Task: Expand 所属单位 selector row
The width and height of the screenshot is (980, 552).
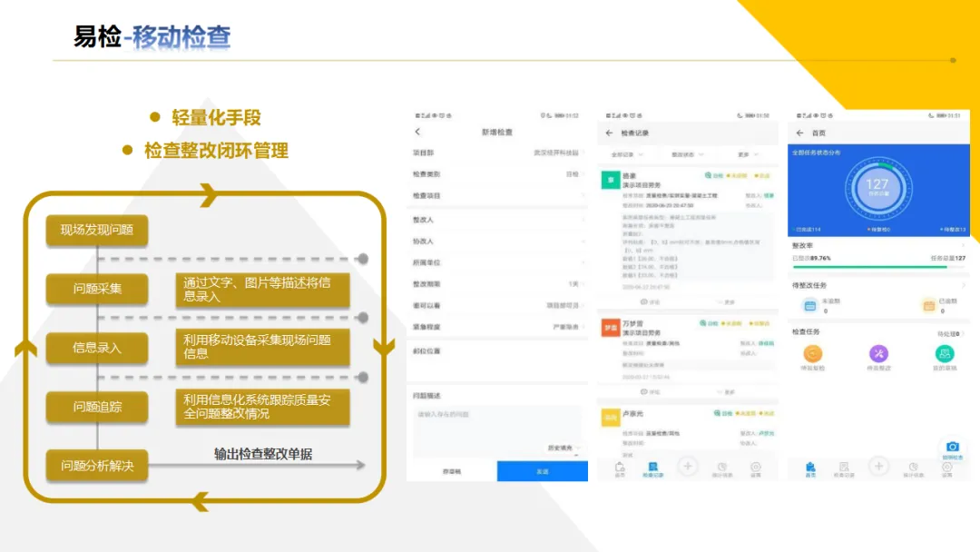Action: (497, 262)
